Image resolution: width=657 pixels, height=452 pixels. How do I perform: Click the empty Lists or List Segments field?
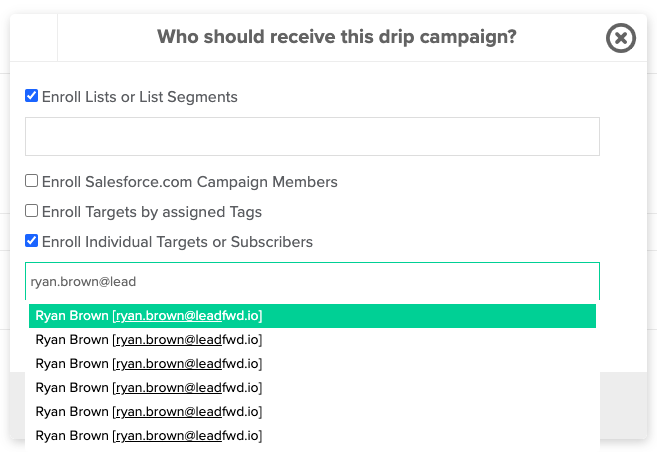click(312, 137)
